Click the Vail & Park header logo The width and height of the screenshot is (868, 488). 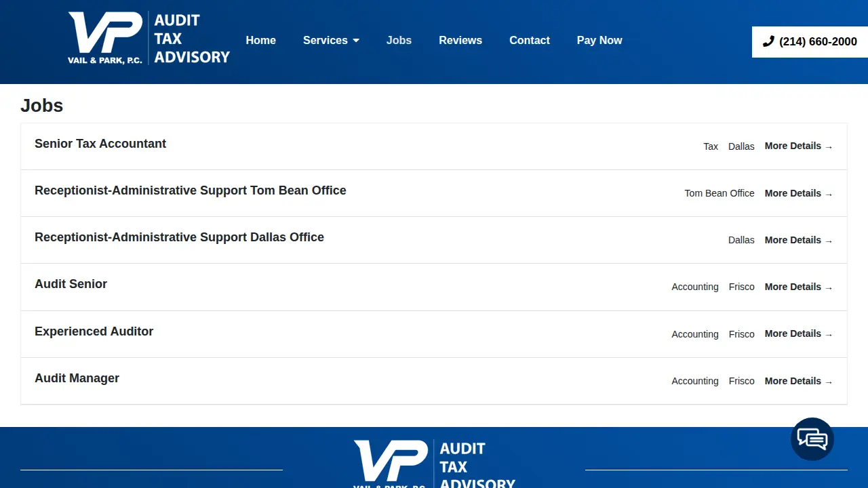point(149,39)
